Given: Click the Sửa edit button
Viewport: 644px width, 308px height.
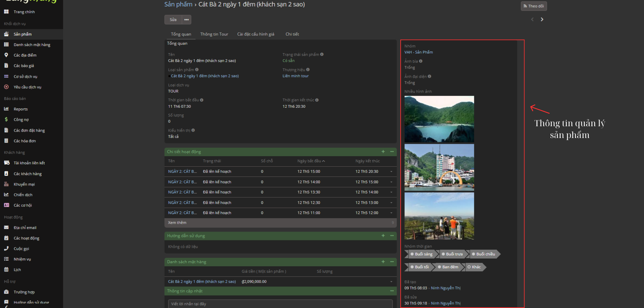Looking at the screenshot, I should tap(173, 20).
